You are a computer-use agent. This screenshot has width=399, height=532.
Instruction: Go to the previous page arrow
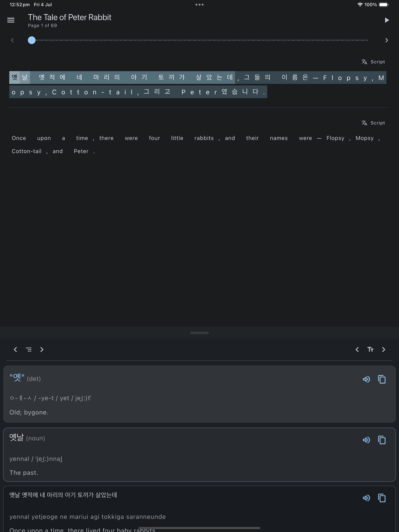(12, 40)
